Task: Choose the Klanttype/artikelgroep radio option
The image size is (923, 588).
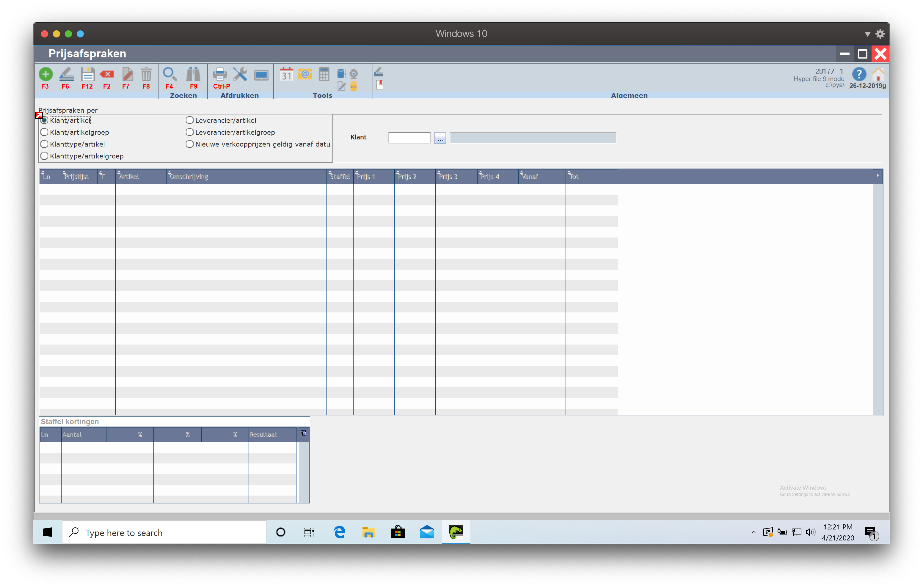Action: pyautogui.click(x=45, y=156)
